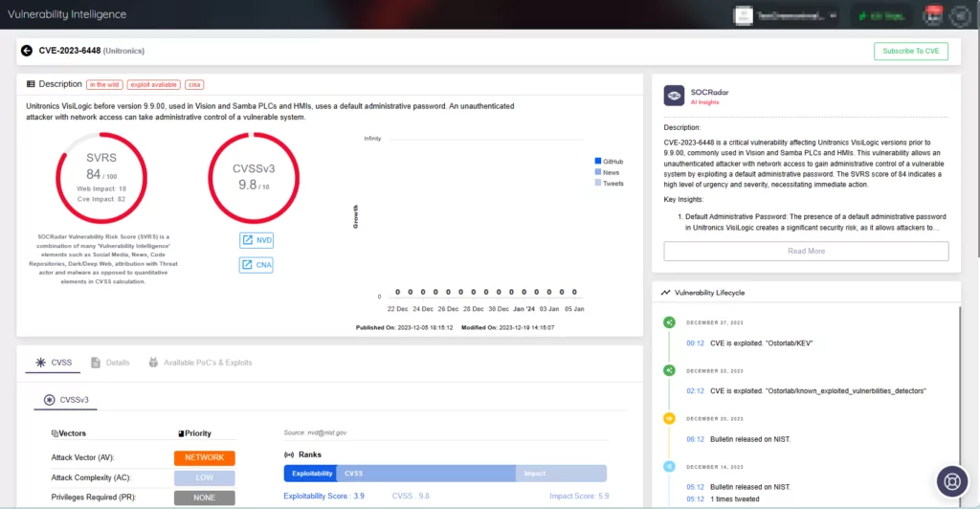Click the Vulnerability Lifecycle trend icon

pos(666,292)
